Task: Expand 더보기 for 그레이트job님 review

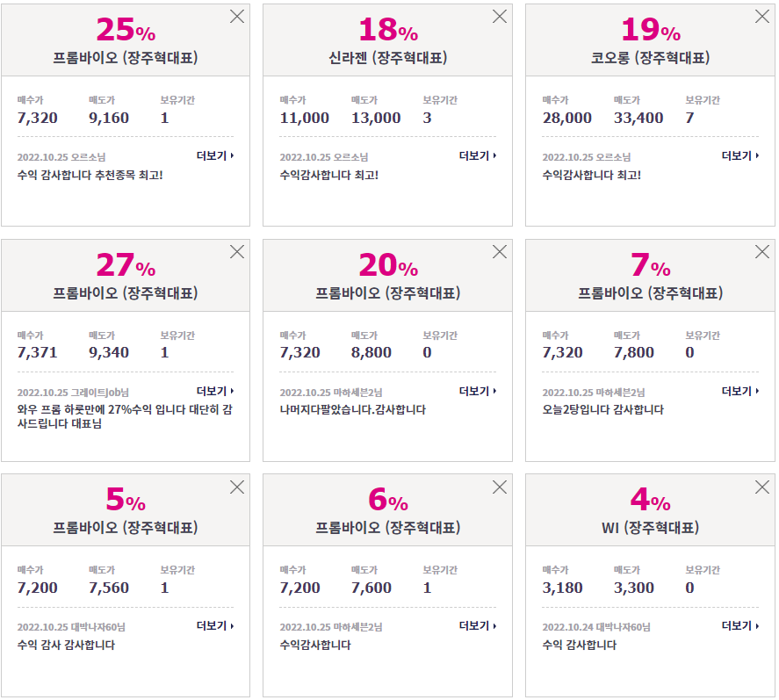Action: point(215,391)
